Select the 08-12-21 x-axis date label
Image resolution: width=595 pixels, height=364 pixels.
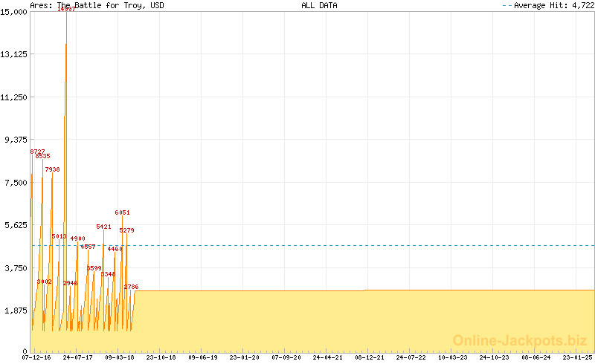point(370,357)
